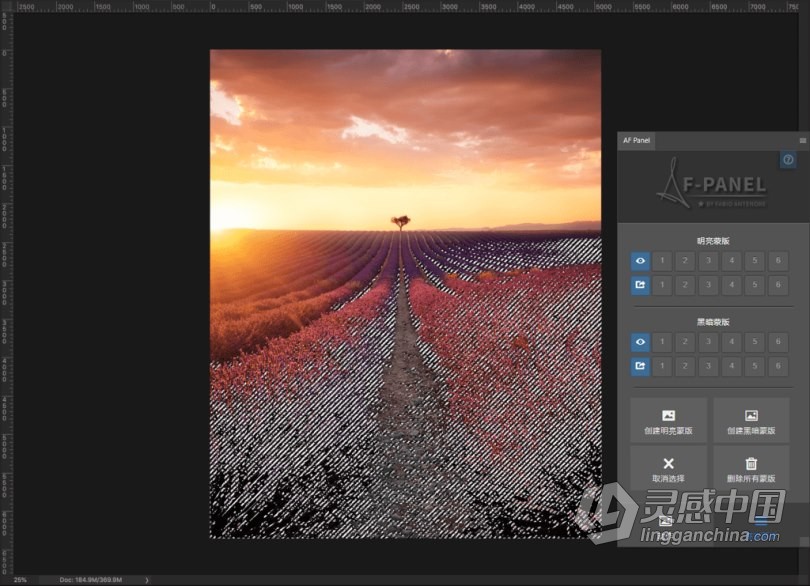Load dark mask 3 from 黑暗蒙版 export row
This screenshot has width=810, height=586.
709,366
